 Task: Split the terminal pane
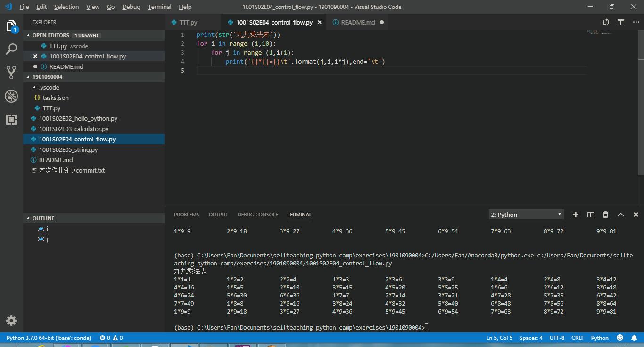590,215
